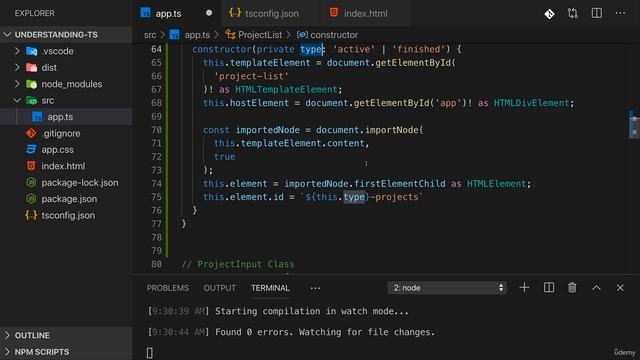Click the ProjectList class icon in breadcrumb
Viewport: 640px width, 360px height.
[x=230, y=35]
